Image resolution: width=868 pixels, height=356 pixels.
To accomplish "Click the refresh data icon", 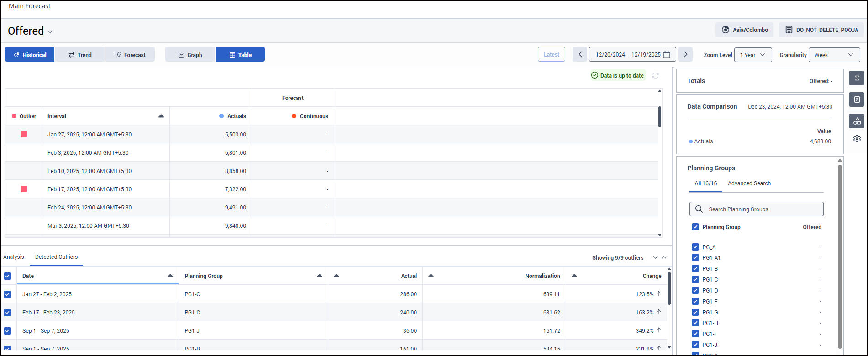I will (x=655, y=76).
